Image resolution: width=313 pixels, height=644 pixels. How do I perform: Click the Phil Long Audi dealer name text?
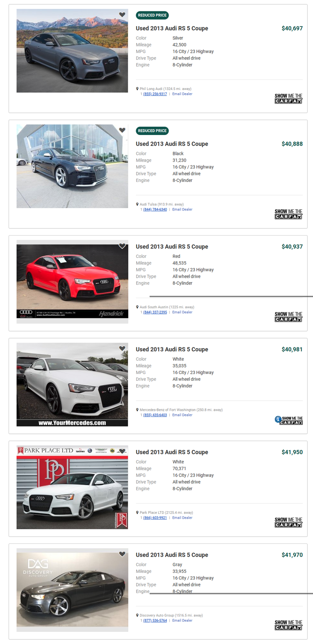[x=151, y=89]
